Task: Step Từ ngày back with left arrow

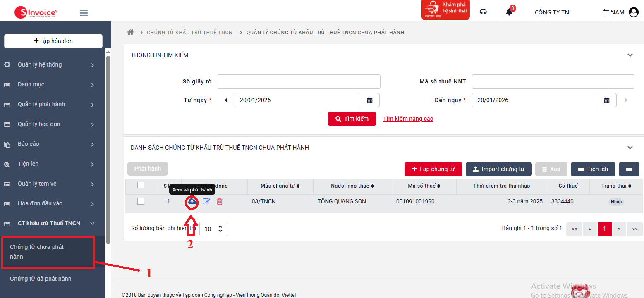Action: pyautogui.click(x=226, y=100)
